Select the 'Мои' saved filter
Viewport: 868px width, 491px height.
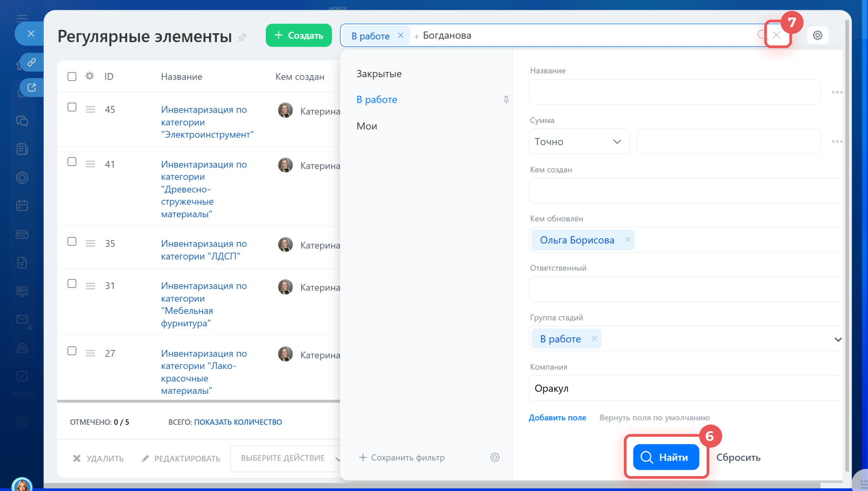pos(367,126)
